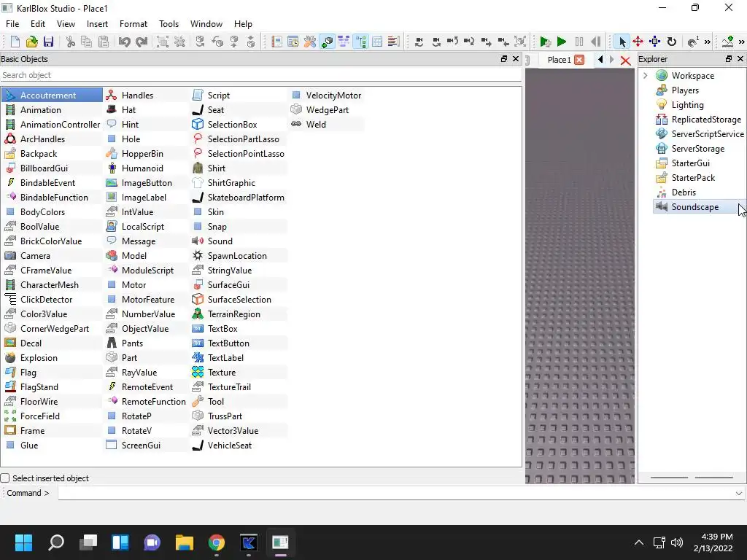Image resolution: width=747 pixels, height=560 pixels.
Task: Click the Command input field
Action: click(x=400, y=494)
